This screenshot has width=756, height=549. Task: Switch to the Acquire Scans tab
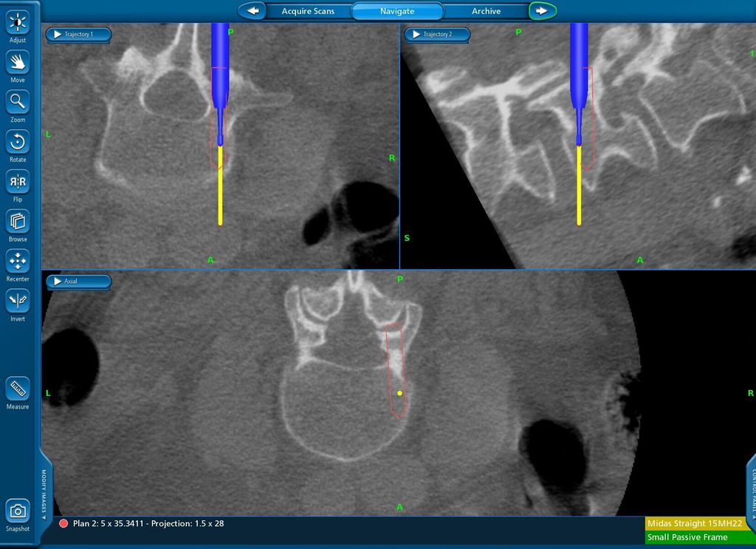[308, 11]
